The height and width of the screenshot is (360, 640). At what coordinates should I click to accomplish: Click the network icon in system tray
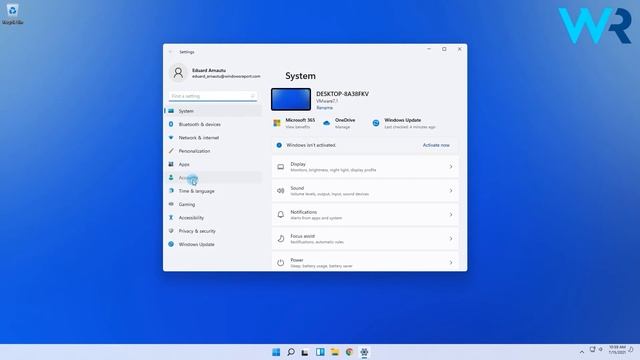pyautogui.click(x=592, y=349)
